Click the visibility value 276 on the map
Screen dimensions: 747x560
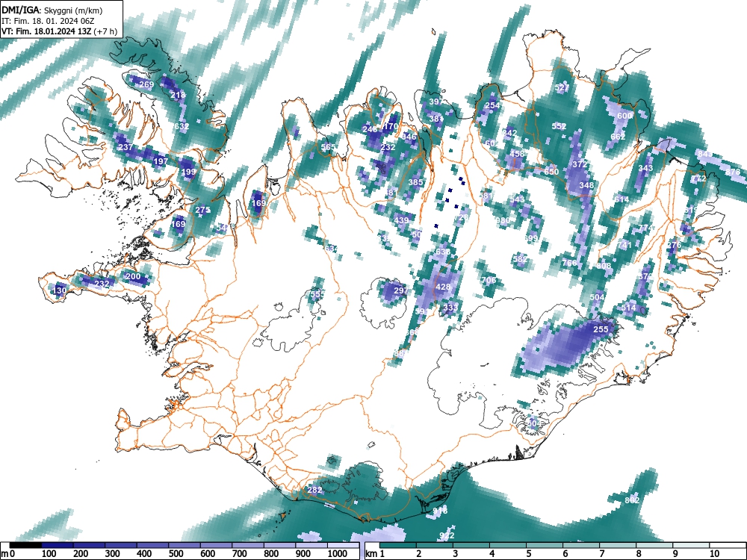pyautogui.click(x=674, y=245)
